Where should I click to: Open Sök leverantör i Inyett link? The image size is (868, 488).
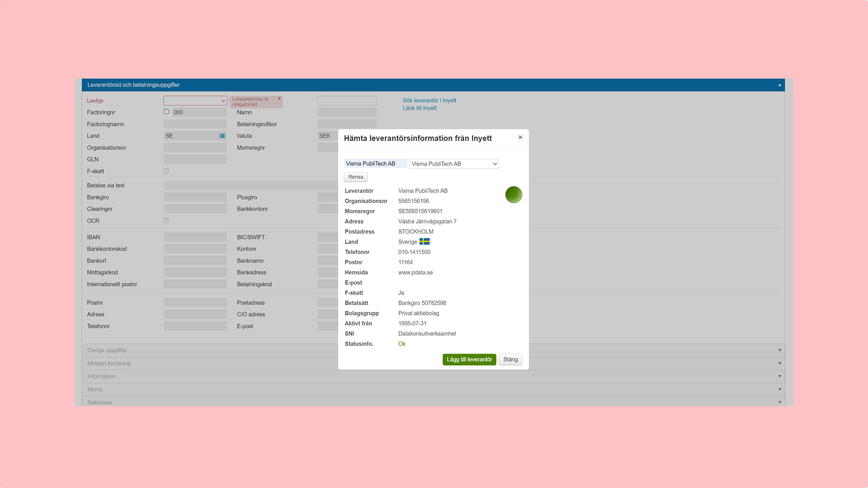[x=429, y=101]
